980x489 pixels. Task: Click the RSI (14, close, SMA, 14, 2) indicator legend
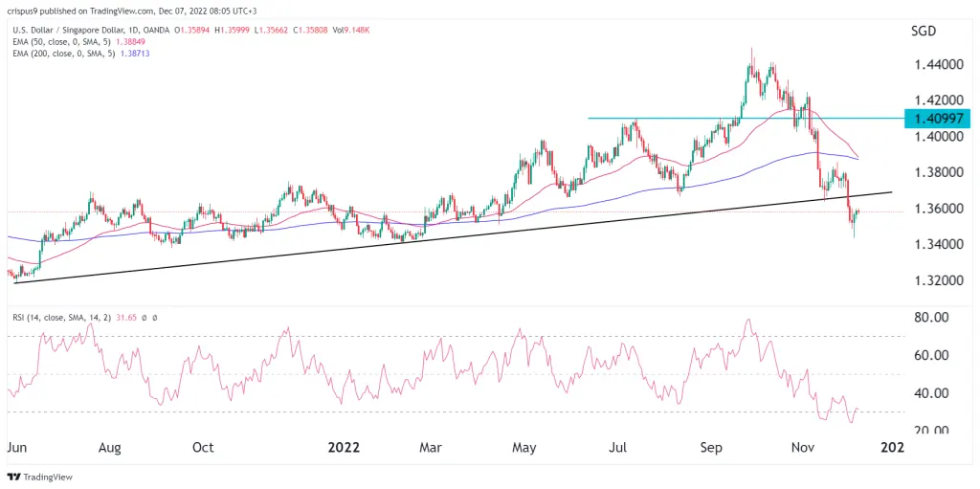point(61,318)
